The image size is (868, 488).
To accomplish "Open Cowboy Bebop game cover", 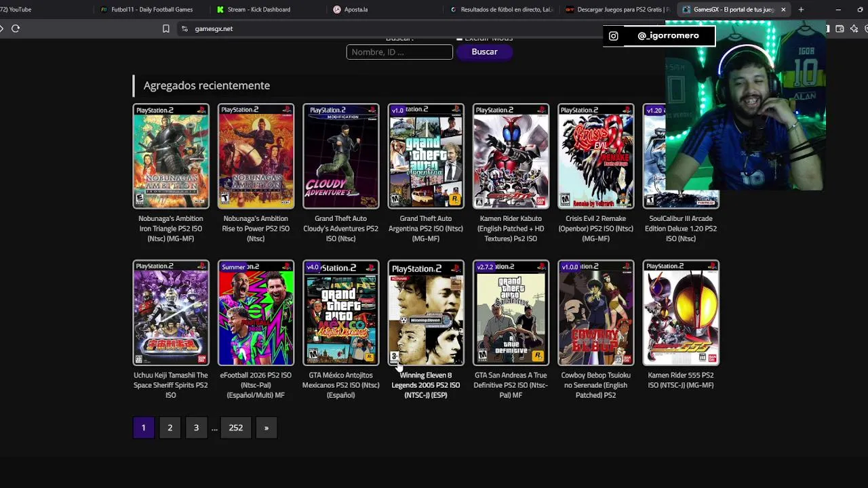I will click(x=596, y=313).
